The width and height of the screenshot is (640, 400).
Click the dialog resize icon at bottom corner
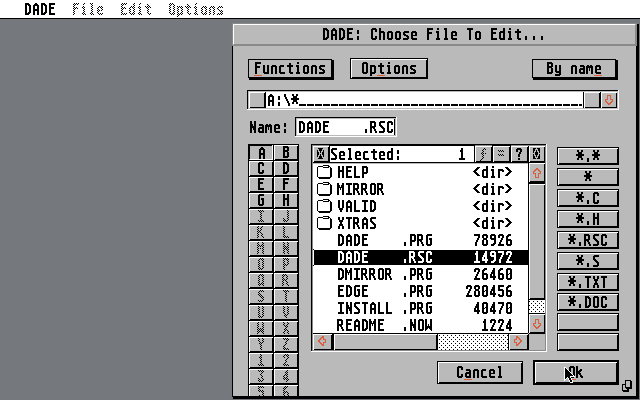[627, 386]
